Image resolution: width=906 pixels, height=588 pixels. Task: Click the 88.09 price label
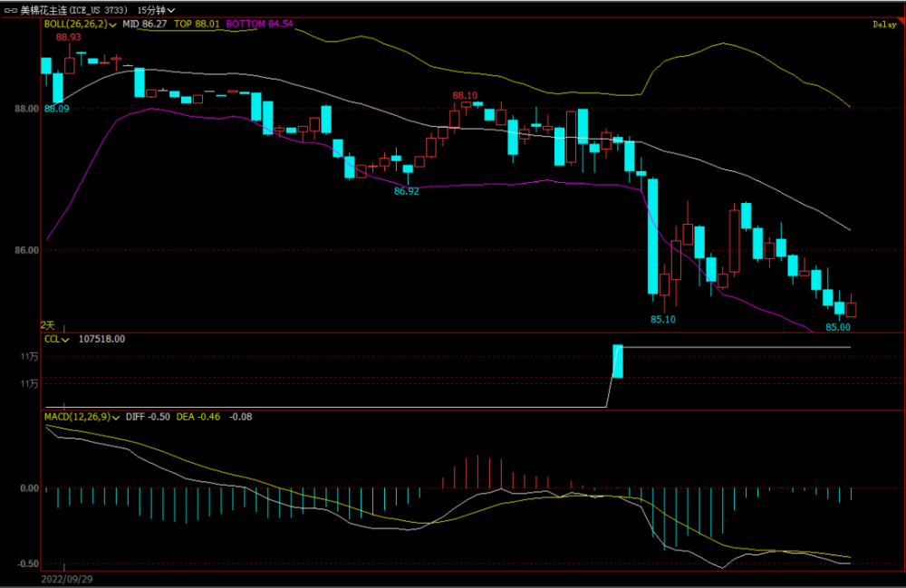click(x=56, y=109)
